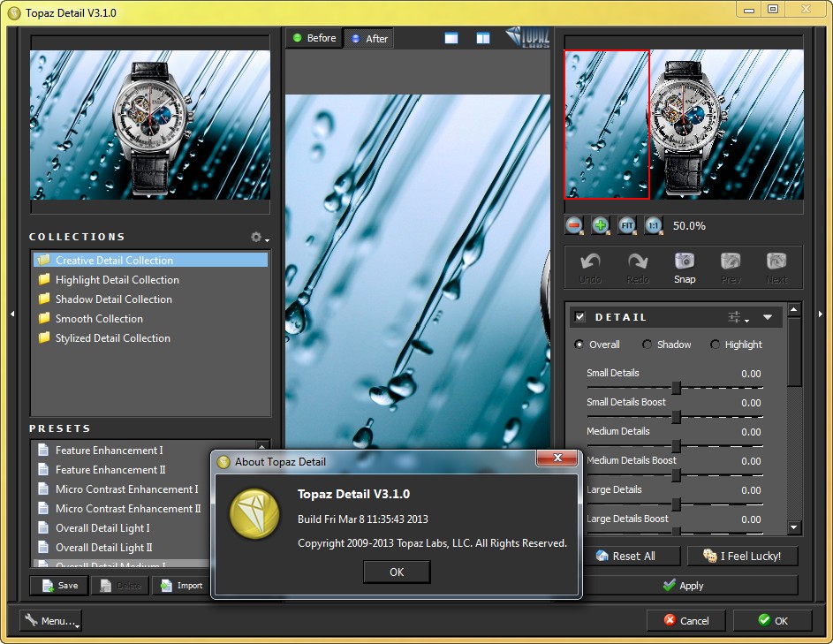Select Smooth Collection folder
Screen dimensions: 833x644
[150, 319]
